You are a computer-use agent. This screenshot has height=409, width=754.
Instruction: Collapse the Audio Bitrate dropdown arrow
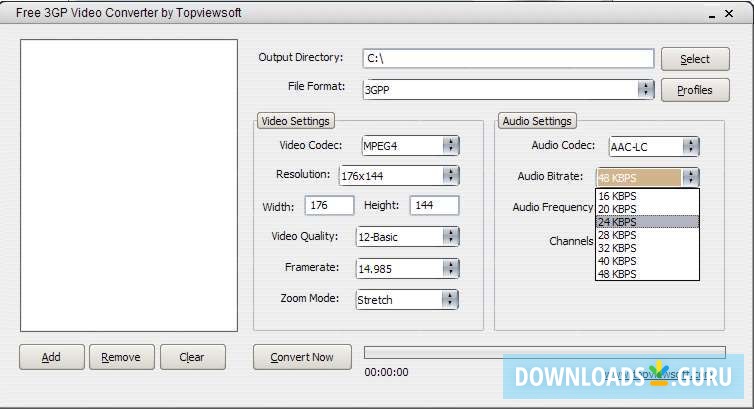point(691,177)
